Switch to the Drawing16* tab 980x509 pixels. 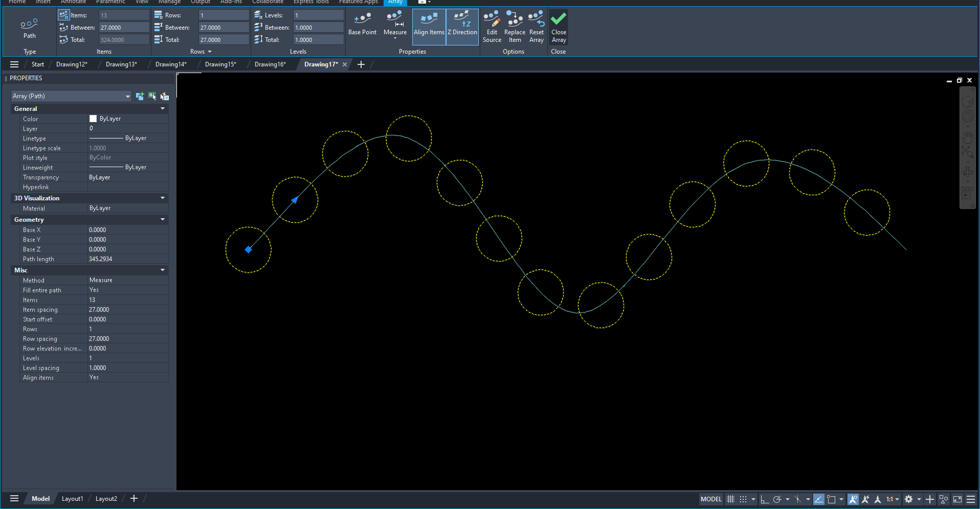click(270, 64)
